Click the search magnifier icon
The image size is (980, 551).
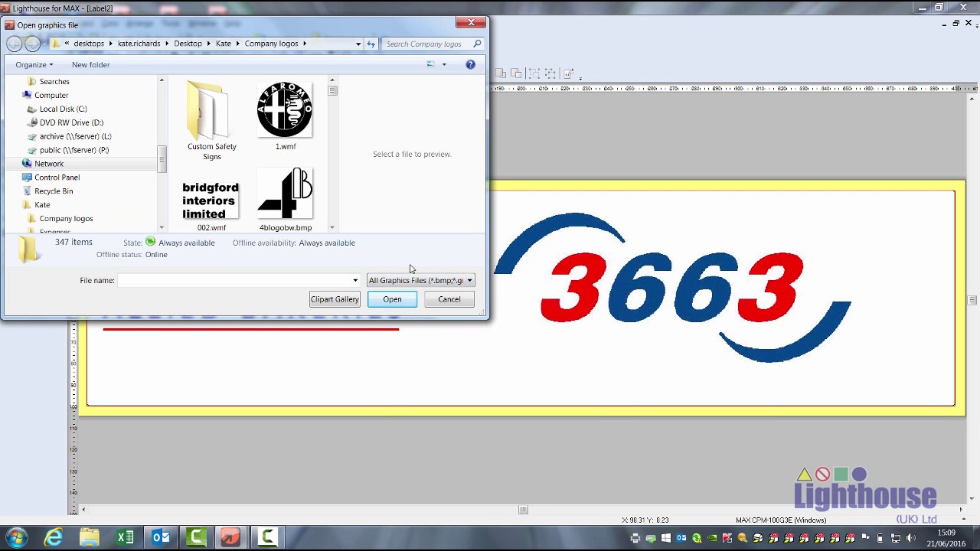point(476,44)
